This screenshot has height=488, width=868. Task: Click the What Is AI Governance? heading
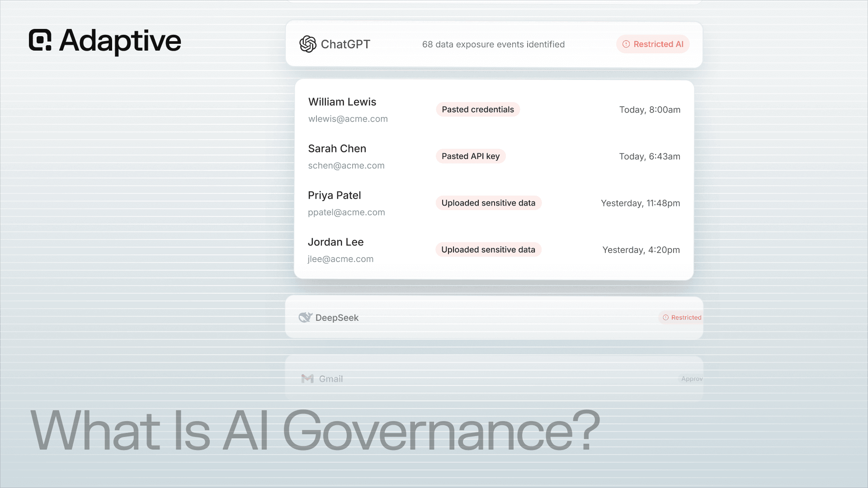point(315,430)
